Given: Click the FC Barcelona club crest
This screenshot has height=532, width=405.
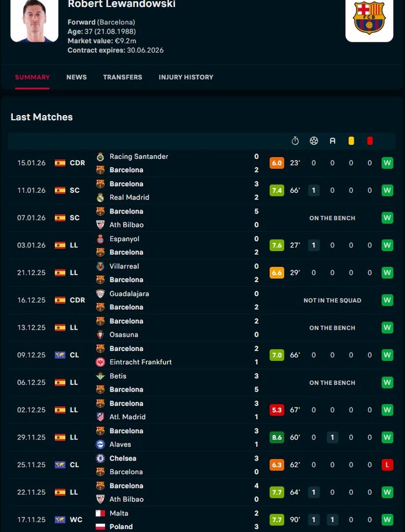Looking at the screenshot, I should point(369,17).
